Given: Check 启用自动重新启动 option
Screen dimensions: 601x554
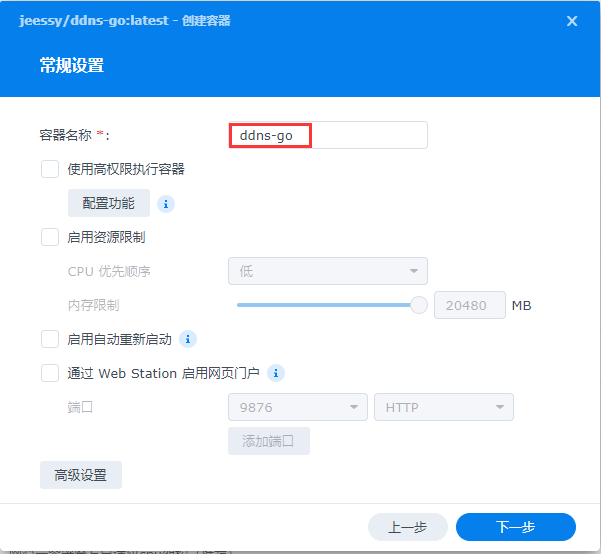Looking at the screenshot, I should click(x=50, y=339).
